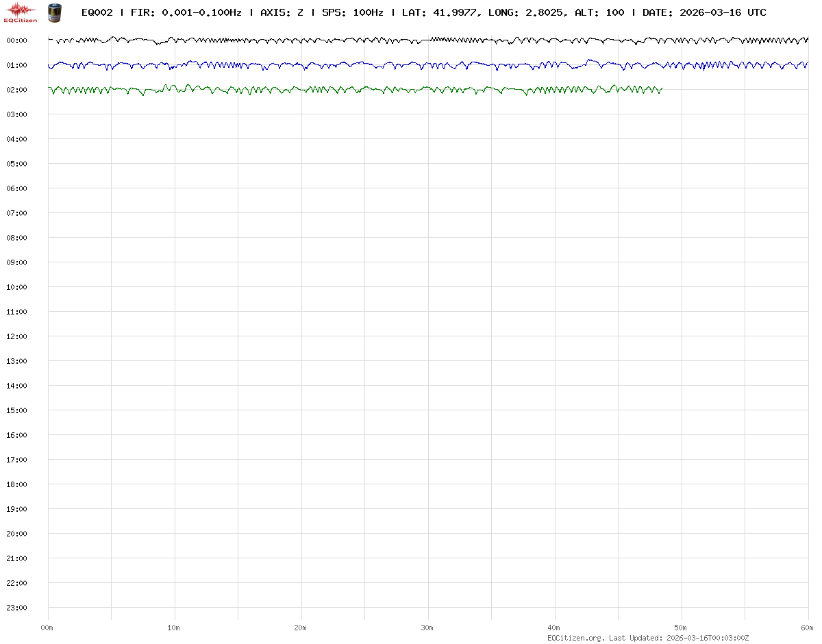822x644 pixels.
Task: Select the 12:00 hour label
Action: pyautogui.click(x=16, y=336)
